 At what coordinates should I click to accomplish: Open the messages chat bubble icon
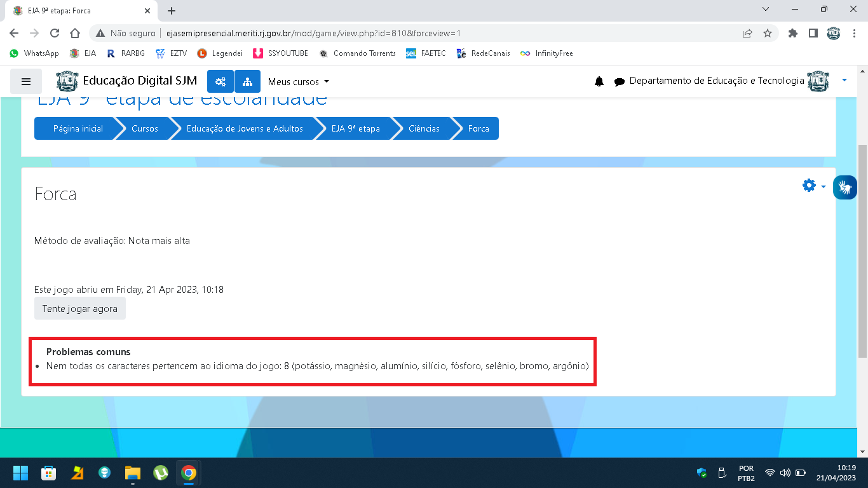[x=620, y=82]
